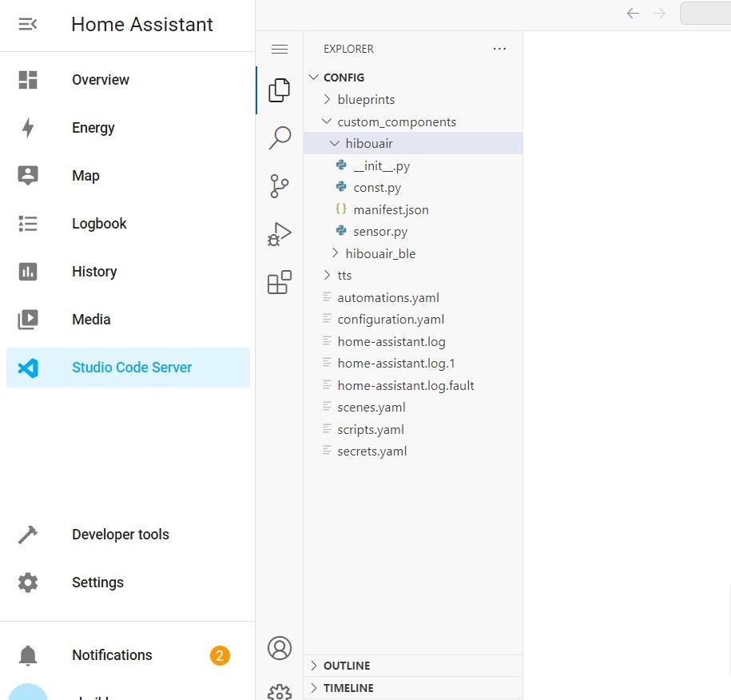Viewport: 731px width, 700px height.
Task: Open manifest.json file
Action: [413, 209]
